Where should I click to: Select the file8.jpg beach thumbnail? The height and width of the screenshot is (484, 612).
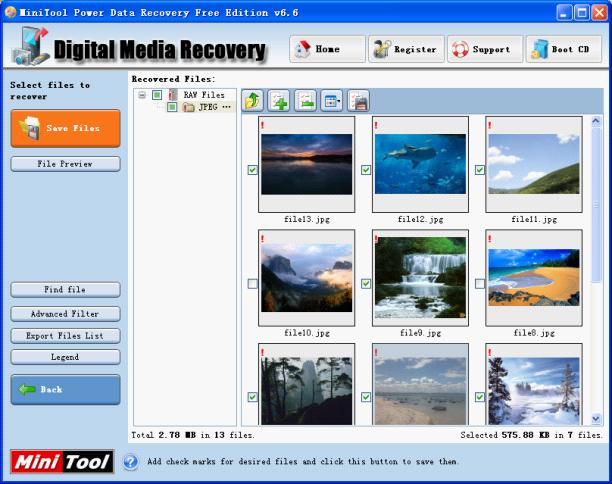(534, 278)
